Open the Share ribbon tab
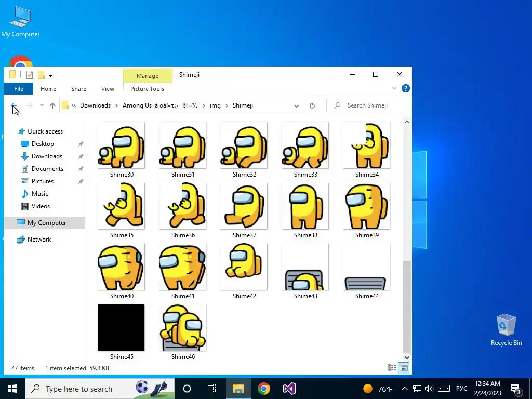The width and height of the screenshot is (532, 399). (x=78, y=89)
